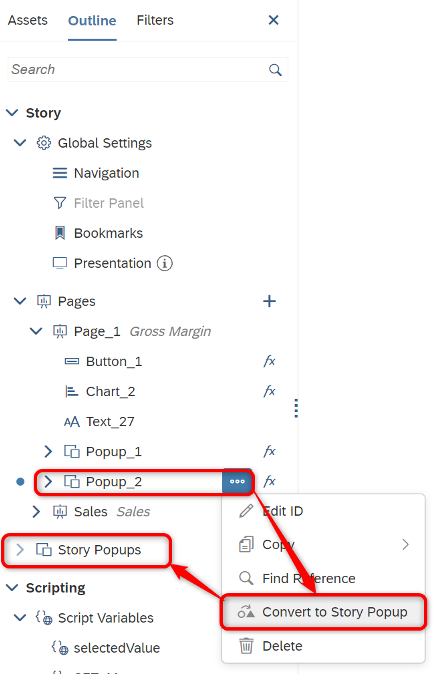Screen dimensions: 438x674
Task: Open the Popup_2 more actions button
Action: (237, 481)
